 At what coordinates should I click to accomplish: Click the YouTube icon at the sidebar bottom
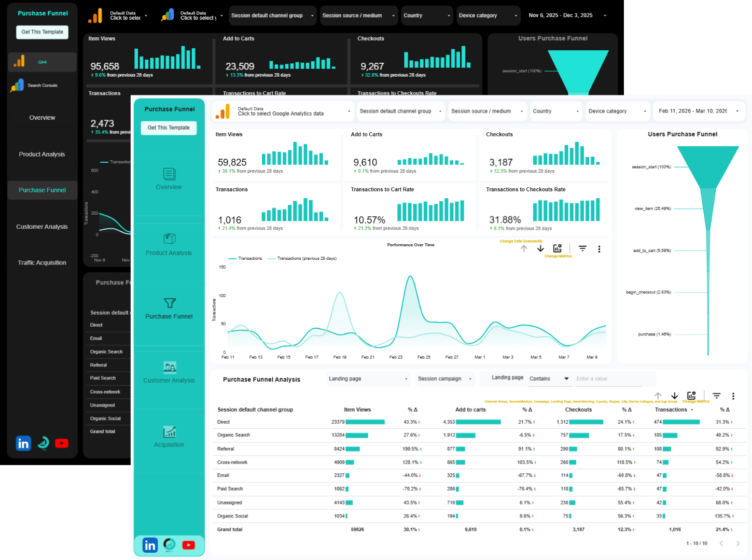(188, 545)
